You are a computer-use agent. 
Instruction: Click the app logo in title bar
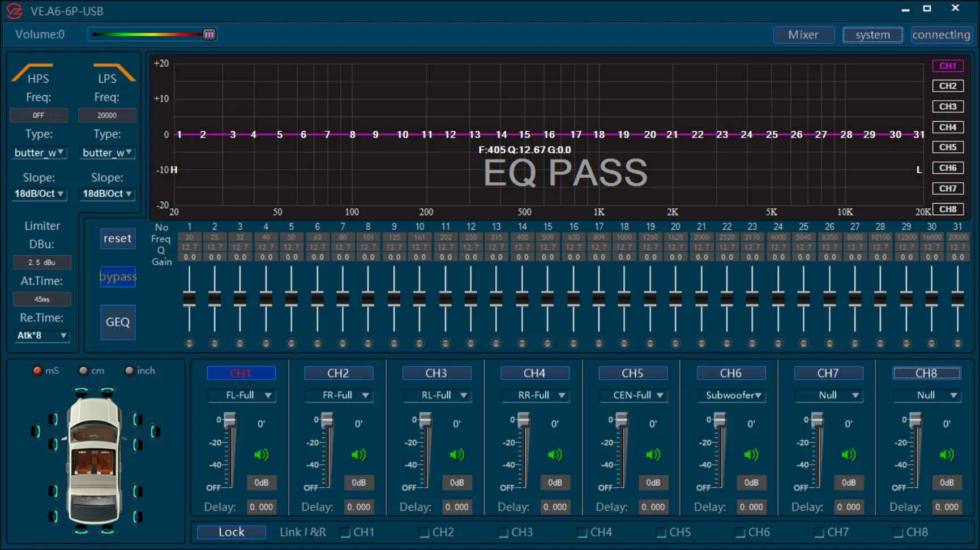[x=14, y=11]
